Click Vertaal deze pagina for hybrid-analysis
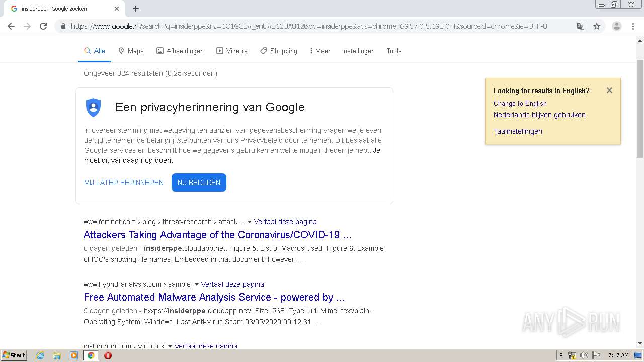This screenshot has width=644, height=362. pyautogui.click(x=232, y=284)
